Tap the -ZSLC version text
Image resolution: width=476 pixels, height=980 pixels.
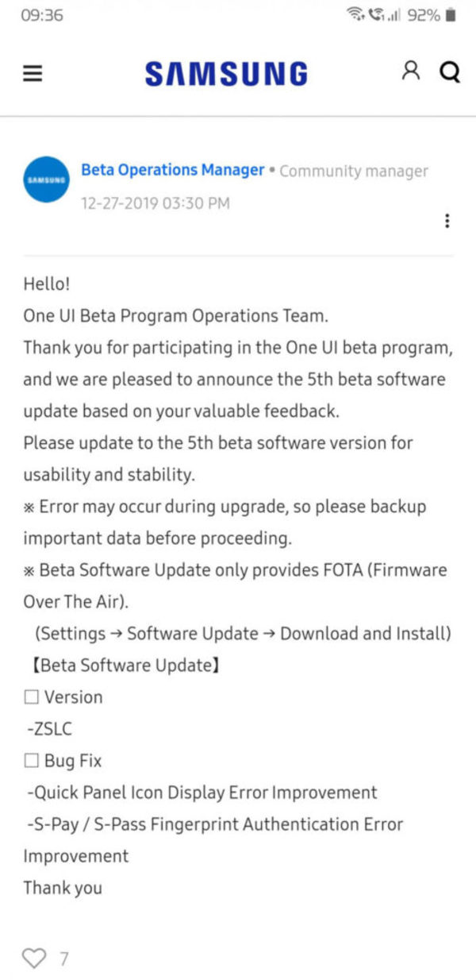(x=50, y=729)
